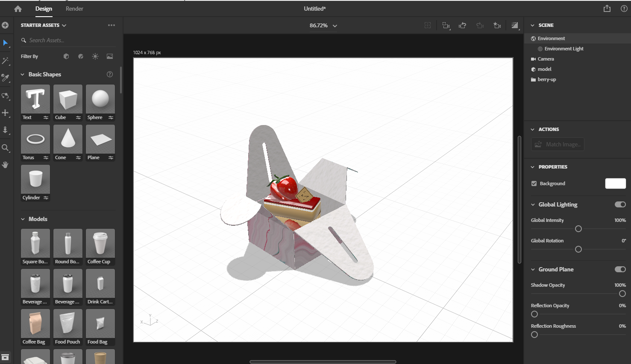Open the help question mark icon
This screenshot has height=364, width=631.
[624, 9]
